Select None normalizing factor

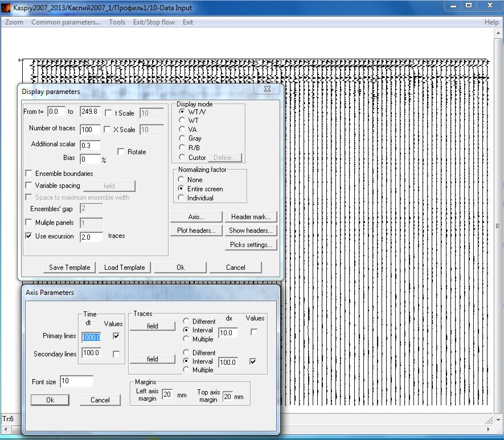(x=181, y=179)
